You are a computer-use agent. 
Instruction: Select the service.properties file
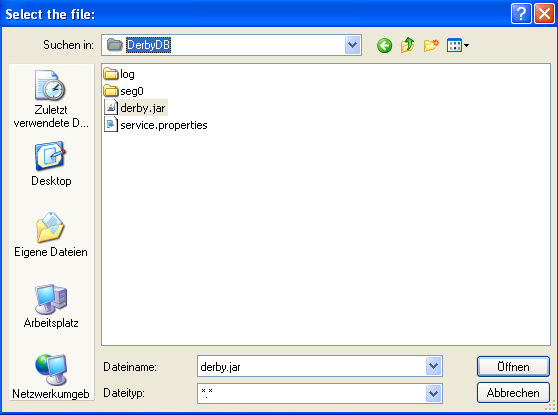tap(156, 125)
